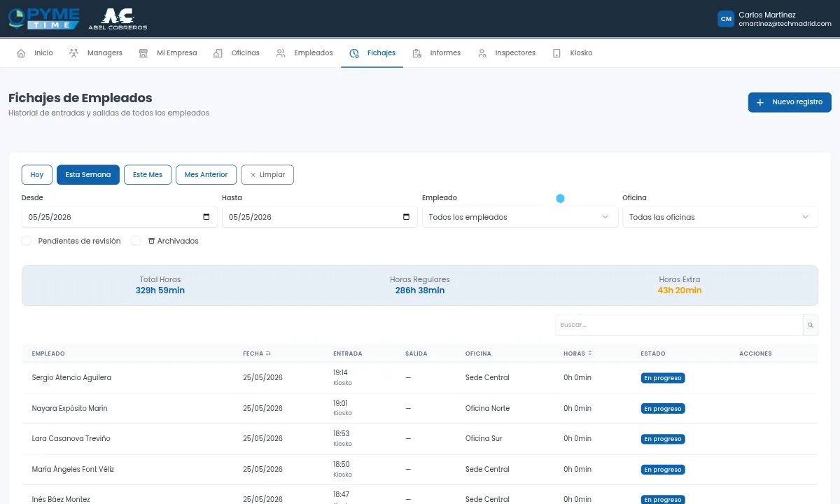The height and width of the screenshot is (504, 840).
Task: Click the Inspectores person-search icon
Action: coord(482,53)
